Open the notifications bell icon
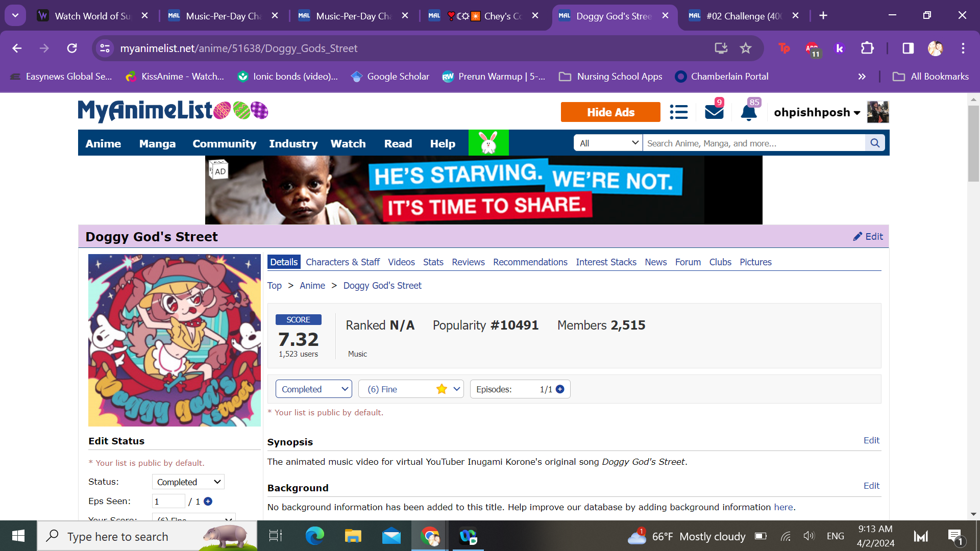The height and width of the screenshot is (551, 980). point(748,112)
